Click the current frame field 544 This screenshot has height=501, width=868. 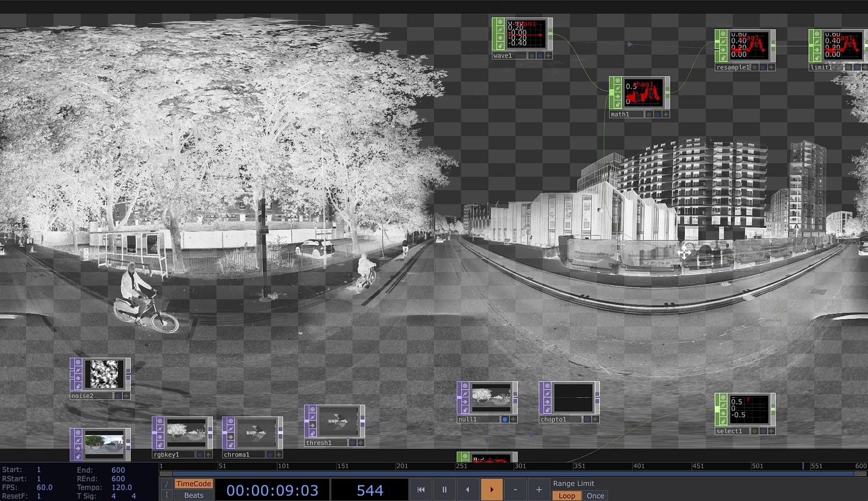point(370,490)
